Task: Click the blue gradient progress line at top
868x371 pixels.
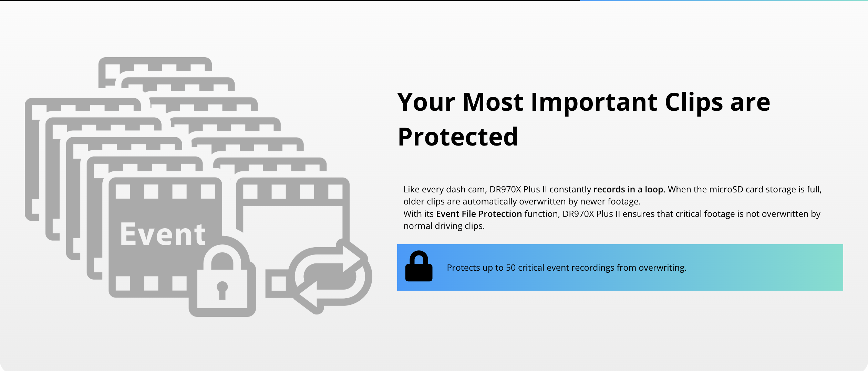Action: pos(724,0)
